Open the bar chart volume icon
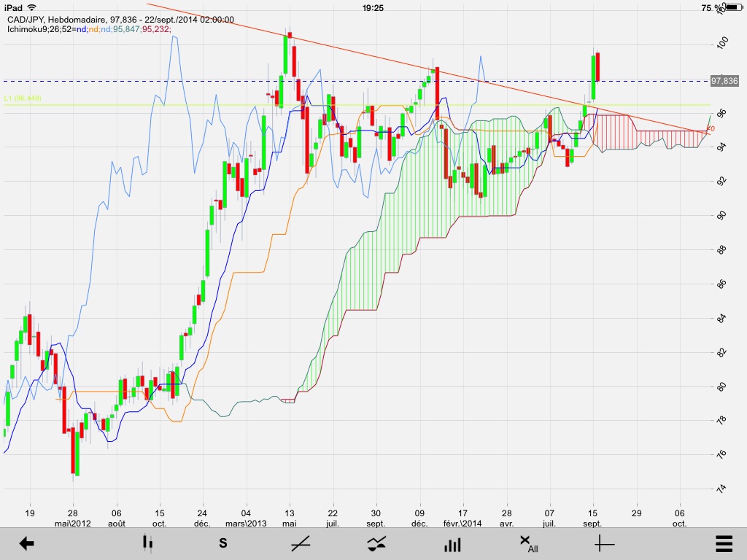Viewport: 747px width, 560px height. pos(452,544)
